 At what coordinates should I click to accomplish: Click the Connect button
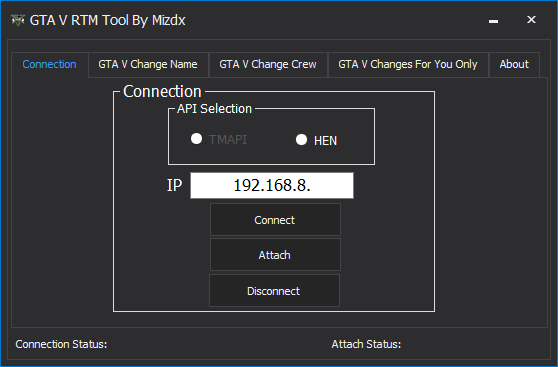(x=275, y=220)
